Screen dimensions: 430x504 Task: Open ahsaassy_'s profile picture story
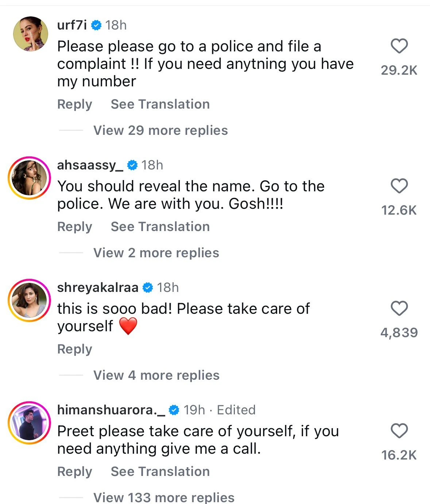pos(29,178)
